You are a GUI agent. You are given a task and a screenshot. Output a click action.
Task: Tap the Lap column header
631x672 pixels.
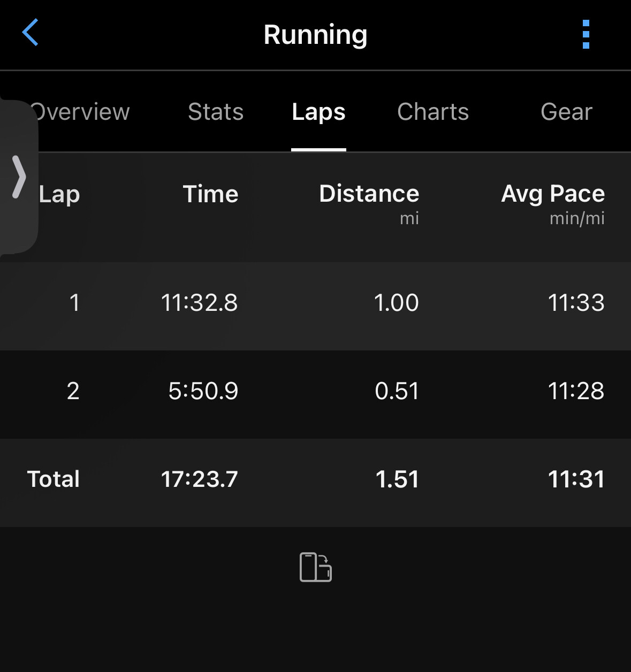[x=59, y=194]
